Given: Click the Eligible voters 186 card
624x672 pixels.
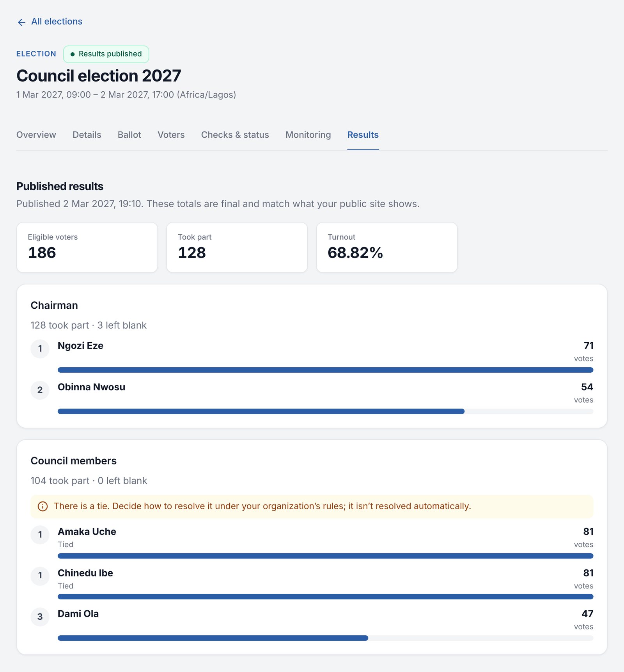Looking at the screenshot, I should 87,247.
